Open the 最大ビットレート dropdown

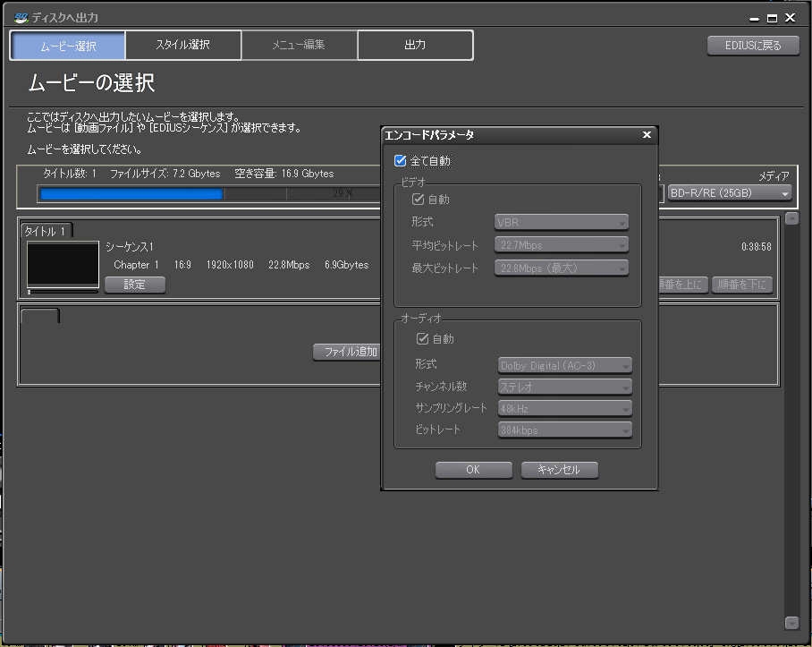pos(562,268)
